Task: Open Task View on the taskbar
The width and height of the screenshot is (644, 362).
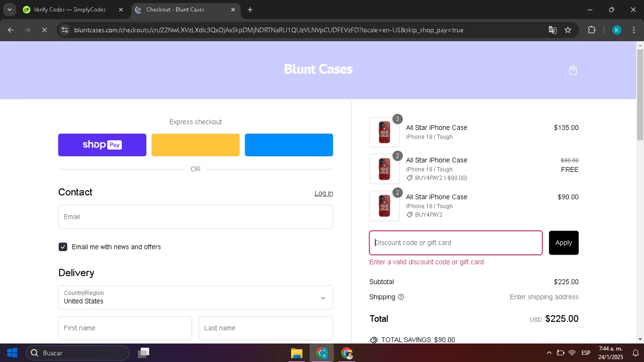Action: pos(143,353)
